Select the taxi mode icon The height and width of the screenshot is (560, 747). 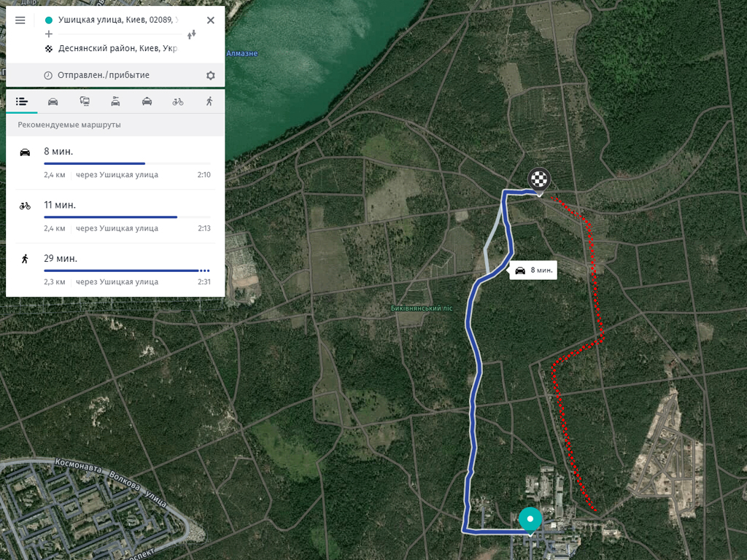147,101
